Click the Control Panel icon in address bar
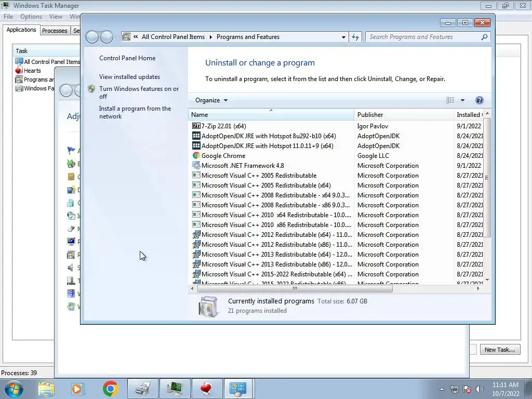 click(x=127, y=37)
